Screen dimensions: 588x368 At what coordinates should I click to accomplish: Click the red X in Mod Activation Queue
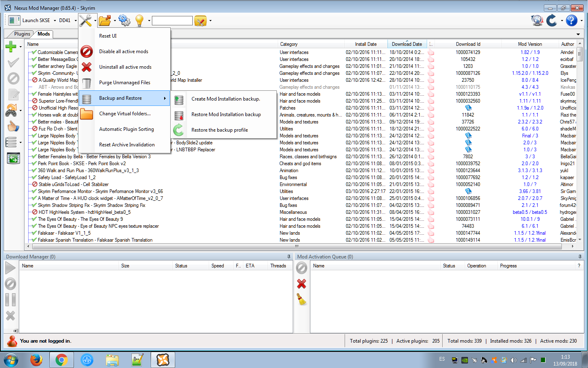click(x=301, y=284)
